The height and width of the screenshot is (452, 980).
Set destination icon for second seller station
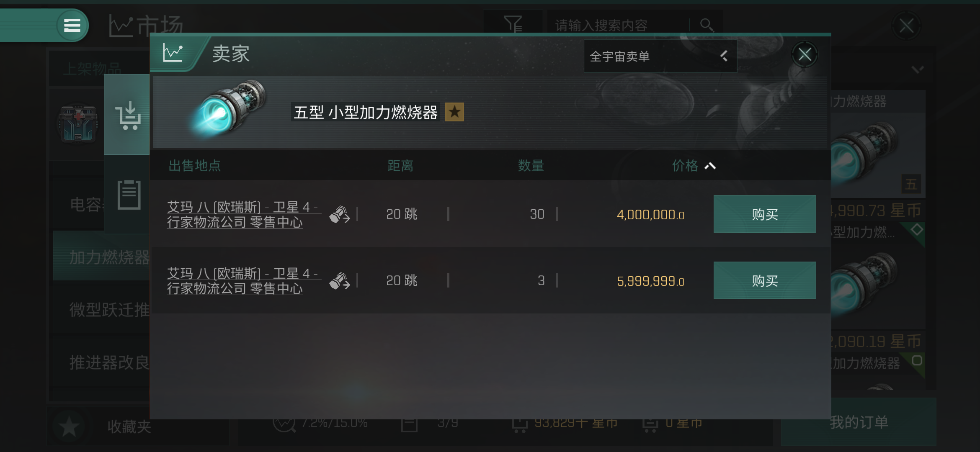tap(339, 281)
